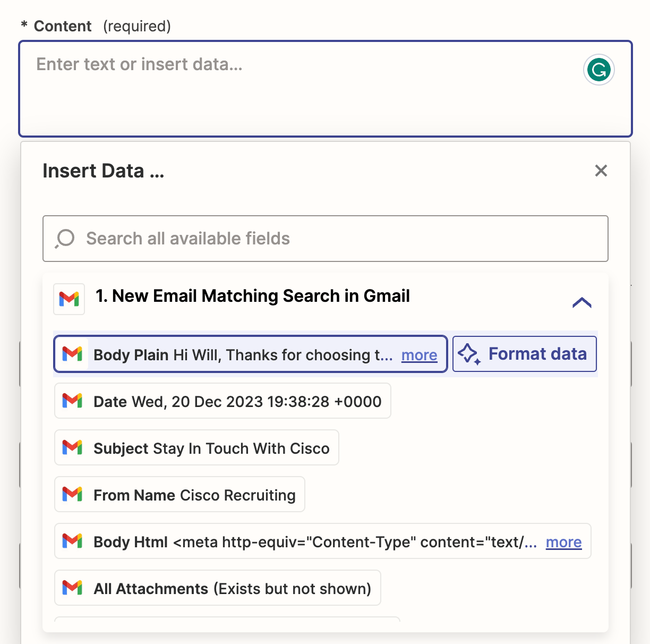650x644 pixels.
Task: Click the Grammarly icon in Content field
Action: (x=598, y=70)
